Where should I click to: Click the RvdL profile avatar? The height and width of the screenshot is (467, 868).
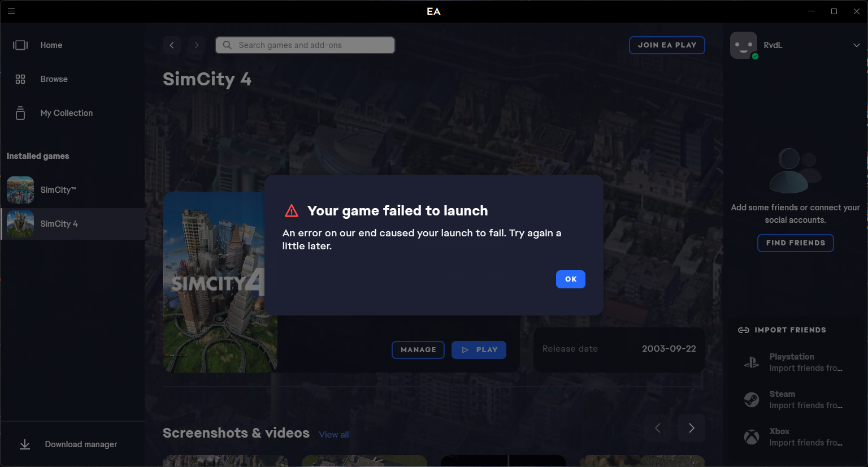point(744,45)
